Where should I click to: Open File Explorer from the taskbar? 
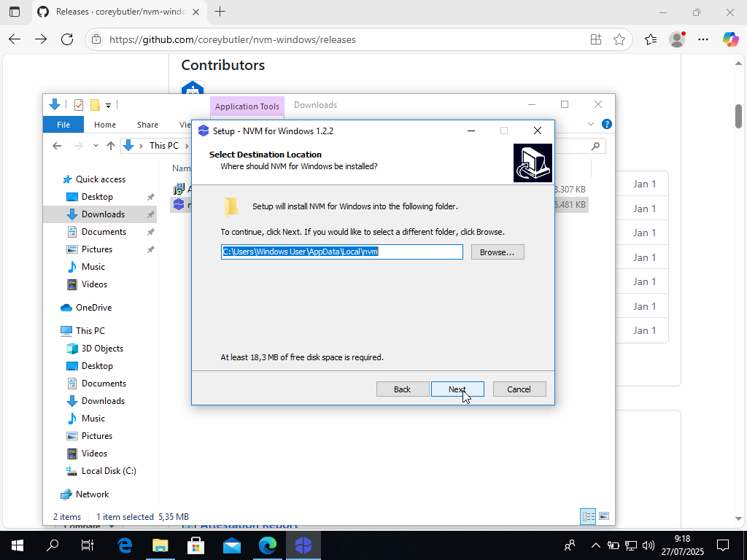point(160,545)
